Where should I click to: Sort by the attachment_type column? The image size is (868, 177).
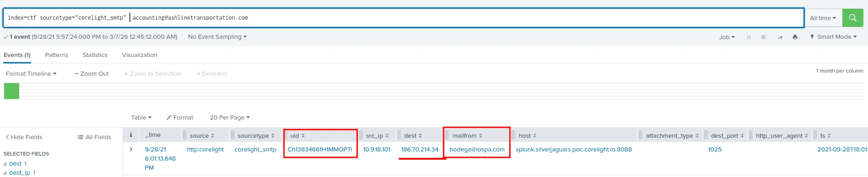[x=672, y=135]
